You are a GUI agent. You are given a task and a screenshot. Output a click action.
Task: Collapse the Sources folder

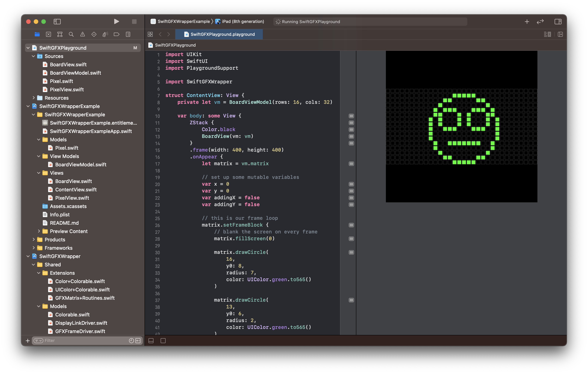coord(34,56)
